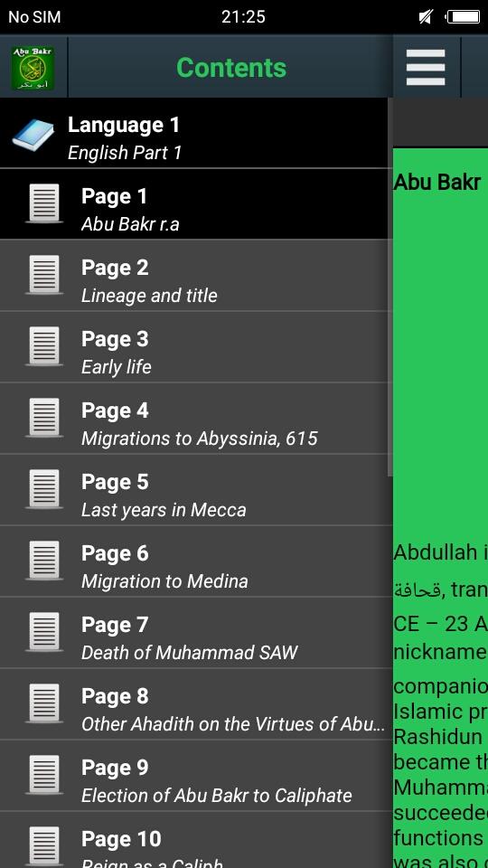The image size is (488, 868).
Task: Click the document icon beside Page 1
Action: point(44,203)
